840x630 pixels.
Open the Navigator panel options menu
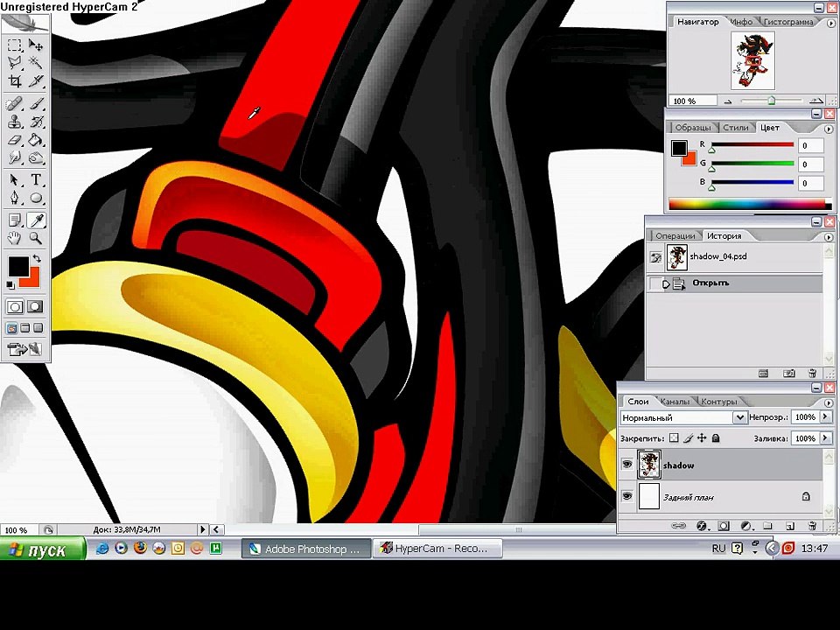831,23
